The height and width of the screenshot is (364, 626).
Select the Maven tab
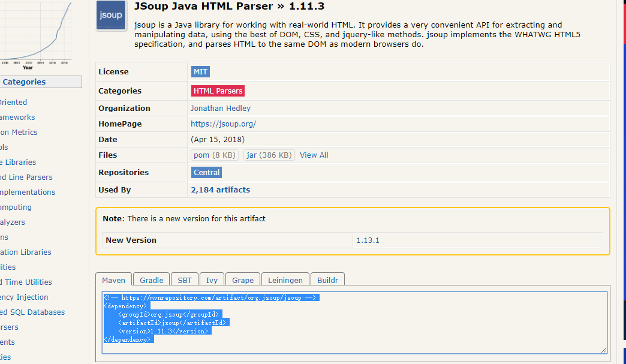click(x=113, y=280)
